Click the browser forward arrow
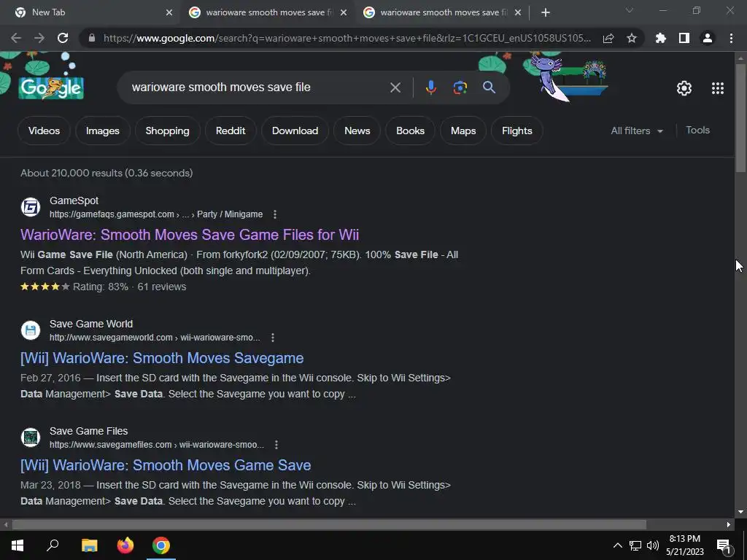The height and width of the screenshot is (560, 747). (x=39, y=38)
